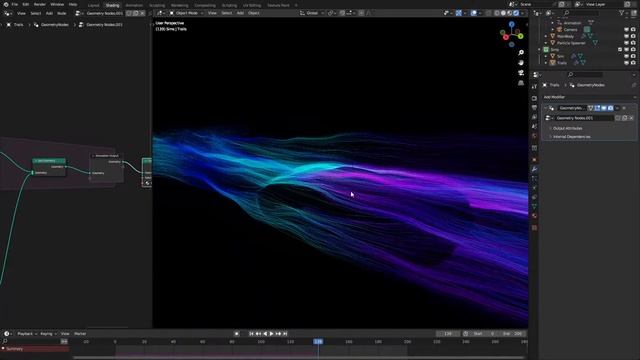Click the blue playhead marker on timeline

(x=318, y=341)
